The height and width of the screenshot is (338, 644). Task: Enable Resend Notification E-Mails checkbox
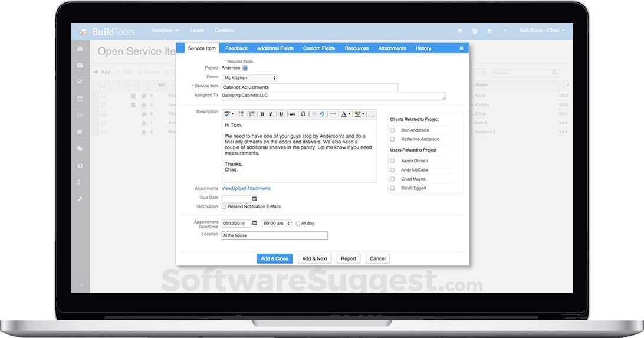click(224, 206)
